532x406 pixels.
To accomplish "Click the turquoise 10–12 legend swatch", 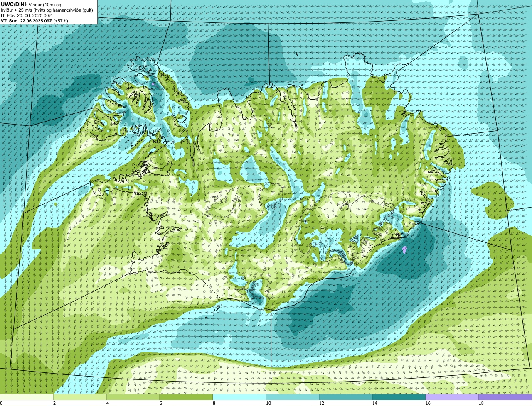I will coord(293,397).
